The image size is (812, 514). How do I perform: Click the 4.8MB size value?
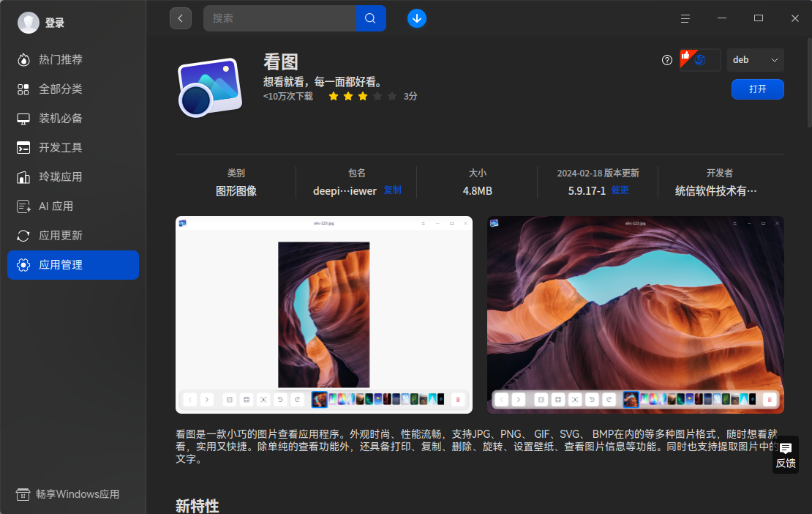point(478,191)
